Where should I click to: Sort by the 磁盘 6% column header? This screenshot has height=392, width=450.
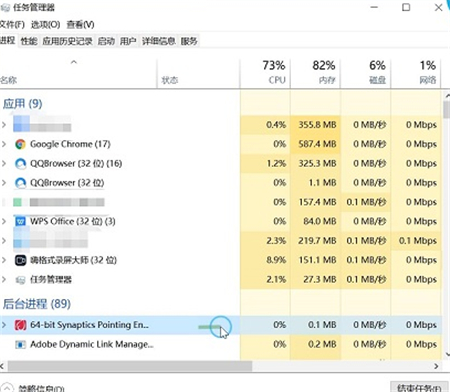366,73
